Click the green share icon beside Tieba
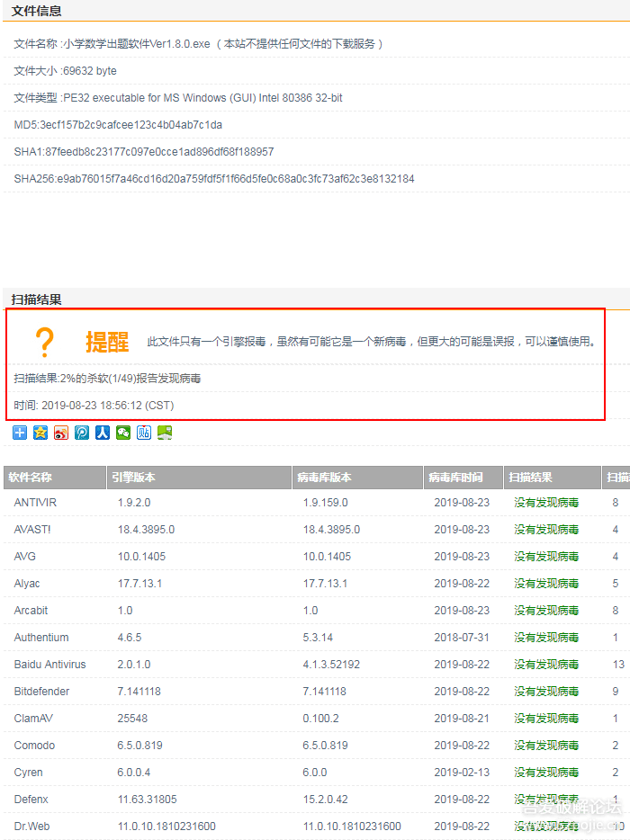The width and height of the screenshot is (630, 840). (x=165, y=433)
